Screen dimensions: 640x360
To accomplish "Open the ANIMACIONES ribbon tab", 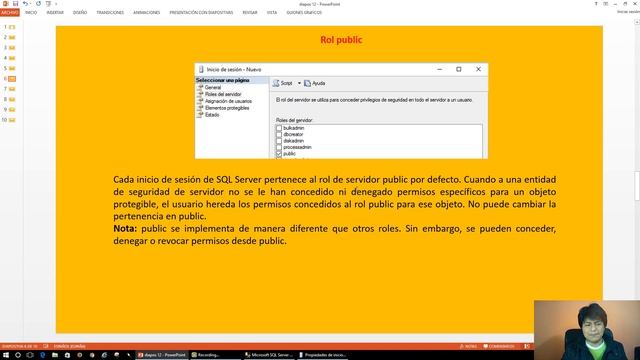I will (x=147, y=13).
